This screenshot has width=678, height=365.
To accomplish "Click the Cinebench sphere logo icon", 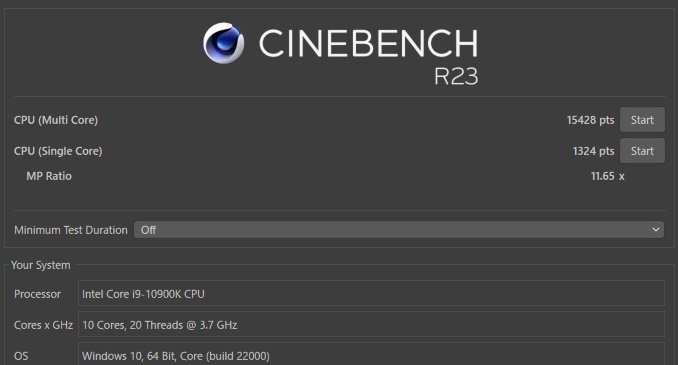I will tap(224, 43).
